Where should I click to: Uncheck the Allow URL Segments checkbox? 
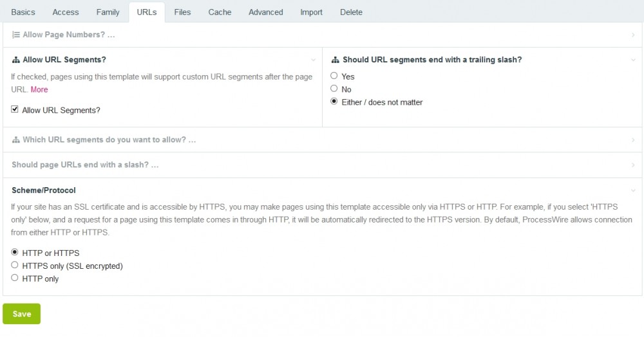pos(15,110)
